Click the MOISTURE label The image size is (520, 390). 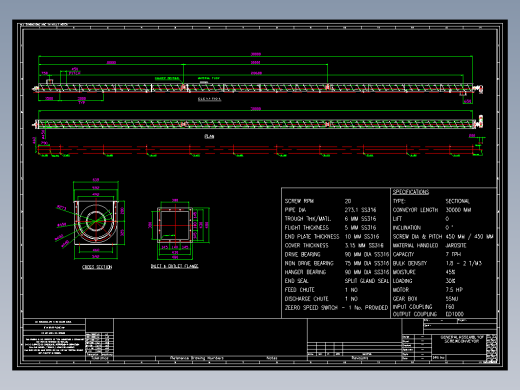[x=404, y=272]
